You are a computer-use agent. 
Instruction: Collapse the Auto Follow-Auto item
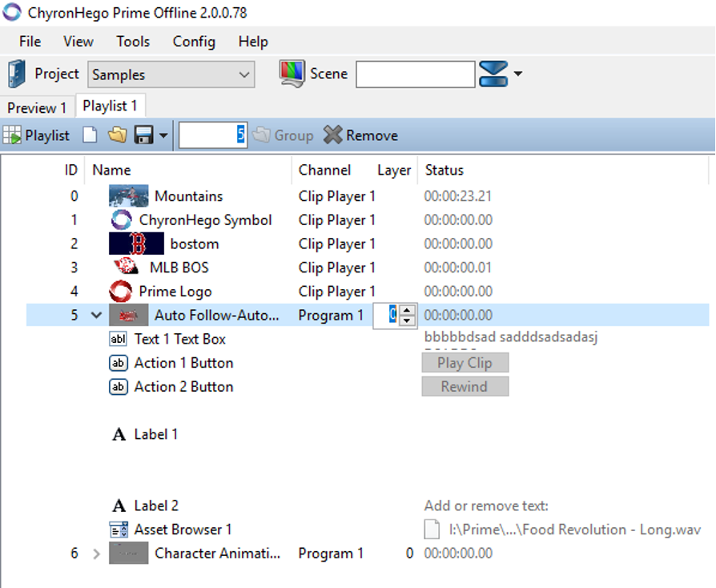pyautogui.click(x=97, y=316)
